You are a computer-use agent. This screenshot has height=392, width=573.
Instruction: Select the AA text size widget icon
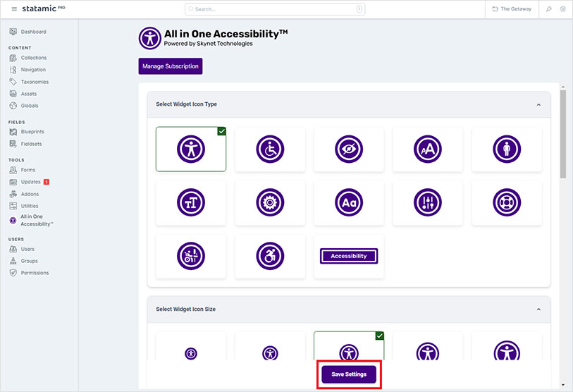(428, 149)
